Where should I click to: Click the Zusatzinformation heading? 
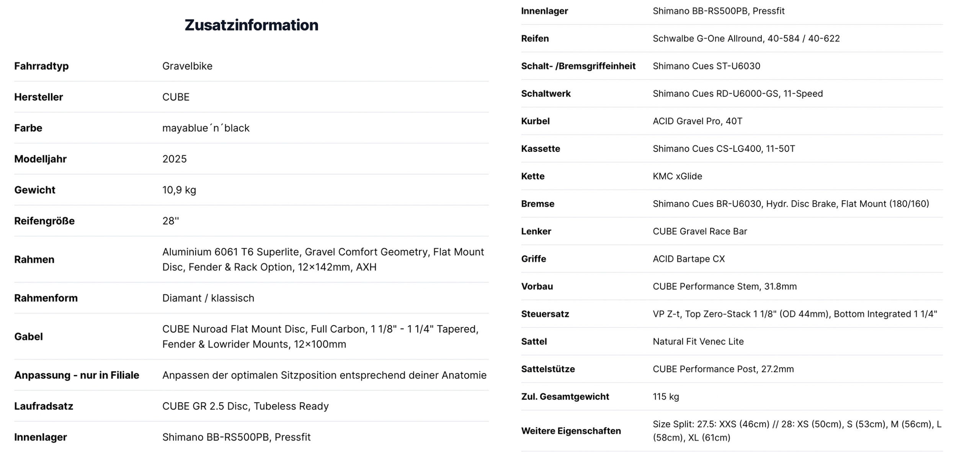251,25
